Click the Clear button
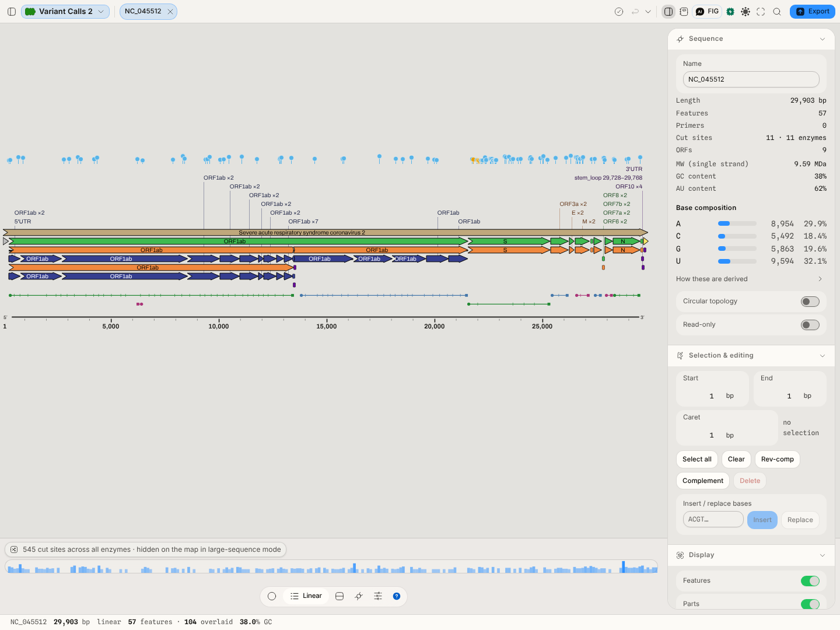The image size is (840, 630). (736, 460)
